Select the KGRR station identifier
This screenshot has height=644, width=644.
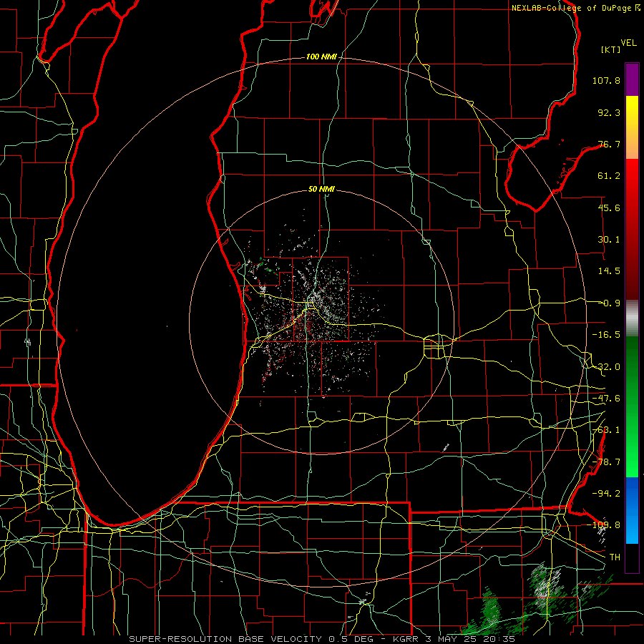tap(406, 639)
